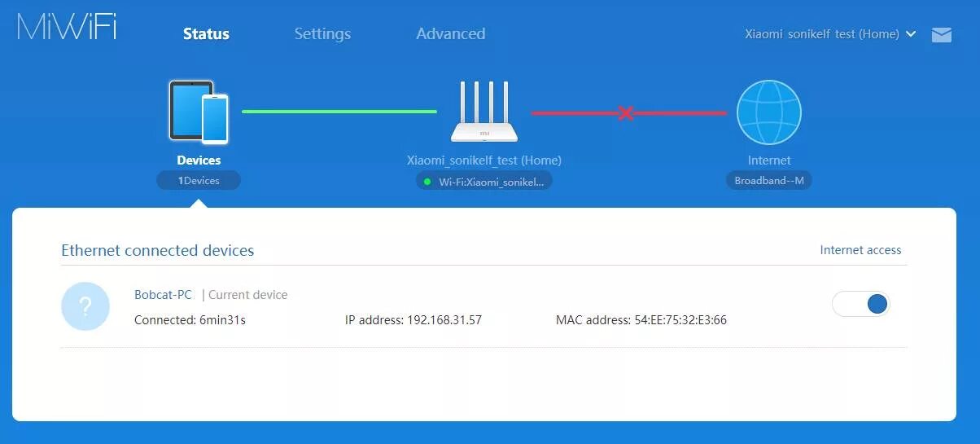The height and width of the screenshot is (444, 980).
Task: Select the tablet and phone Devices icon
Action: [x=199, y=112]
